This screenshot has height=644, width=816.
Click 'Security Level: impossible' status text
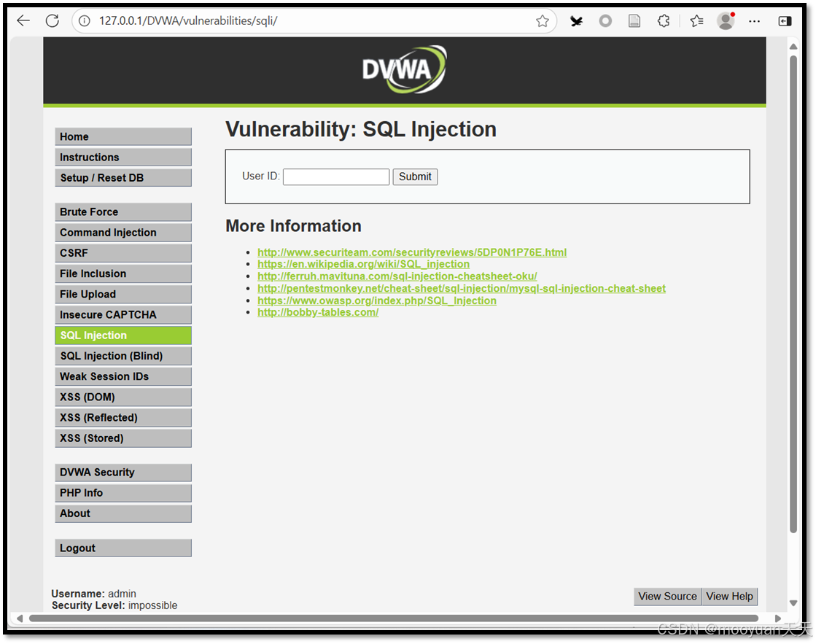[x=114, y=605]
